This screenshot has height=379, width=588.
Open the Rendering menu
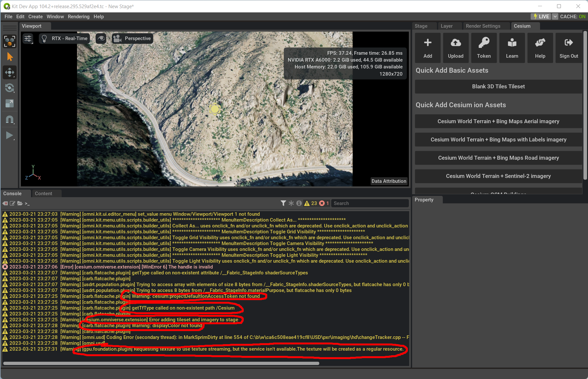(x=78, y=16)
